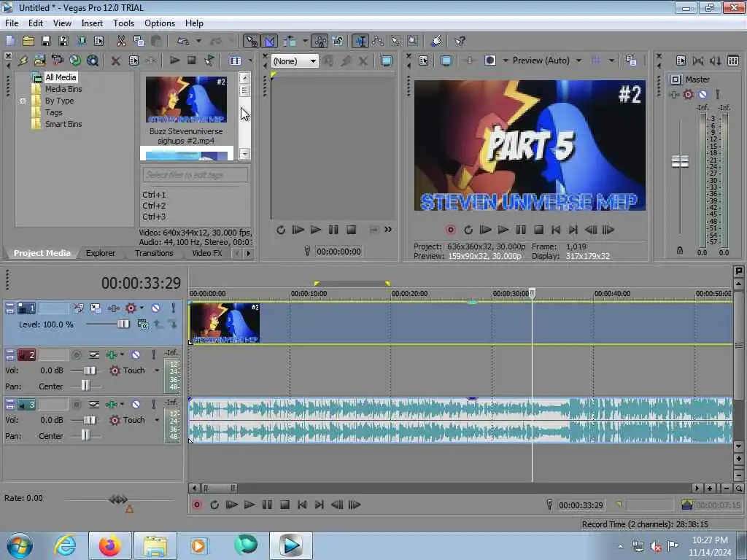Click the tags input field
Image resolution: width=747 pixels, height=560 pixels.
(195, 175)
